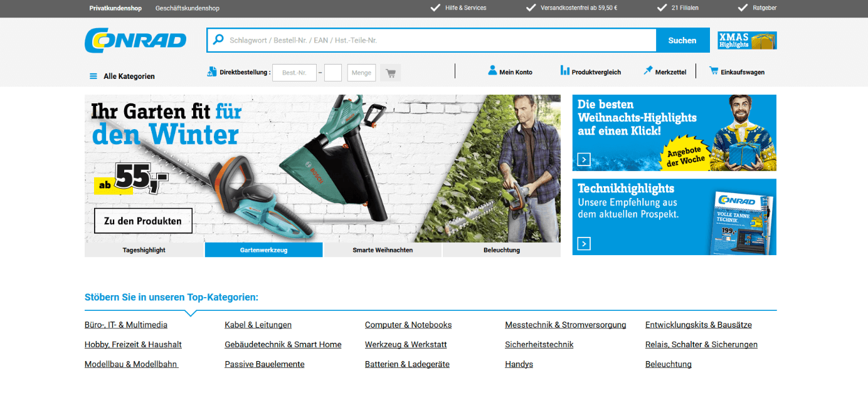Open Batterien & Ladegeräte category
This screenshot has height=403, width=868.
(x=407, y=364)
